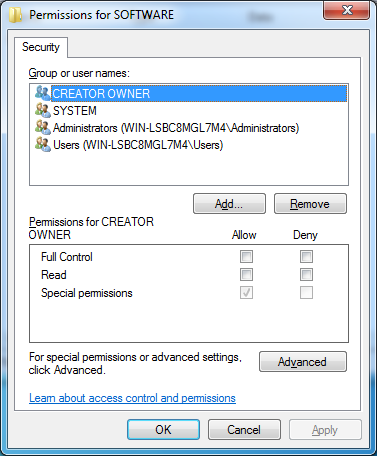This screenshot has width=377, height=456.
Task: Click the SYSTEM group icon
Action: tap(43, 110)
